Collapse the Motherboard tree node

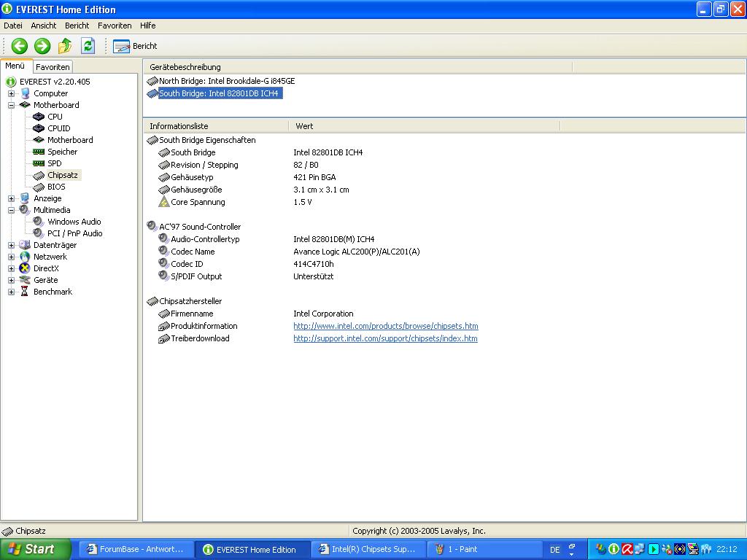(11, 105)
